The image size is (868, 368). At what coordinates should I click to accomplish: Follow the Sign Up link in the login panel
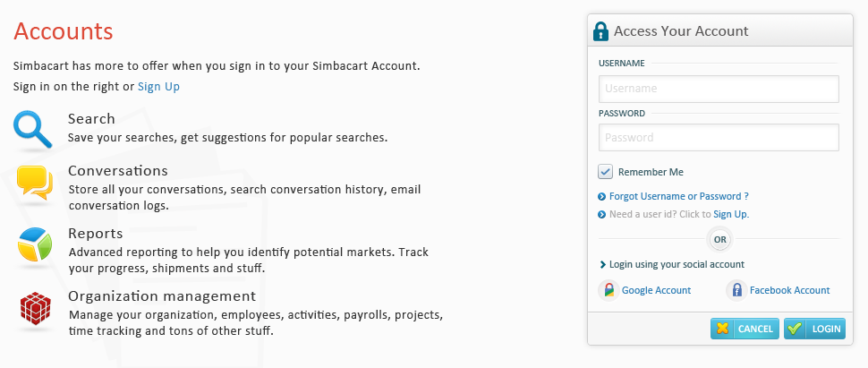[x=731, y=214]
